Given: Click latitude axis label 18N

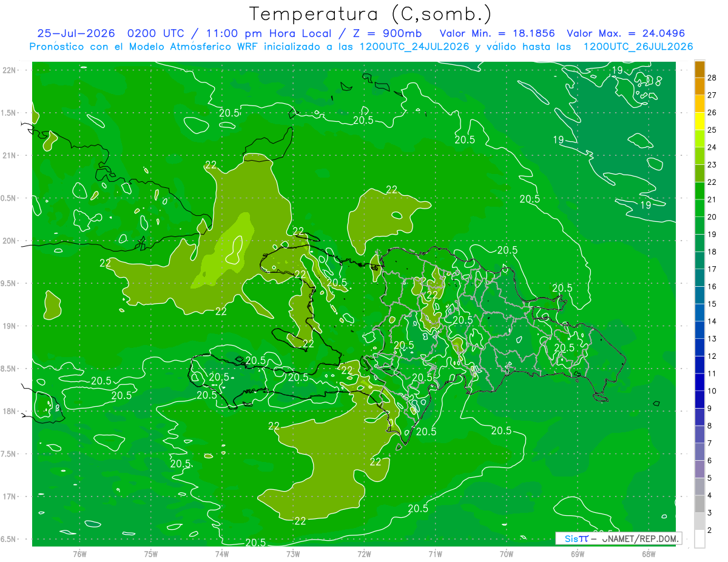Looking at the screenshot, I should [x=9, y=411].
